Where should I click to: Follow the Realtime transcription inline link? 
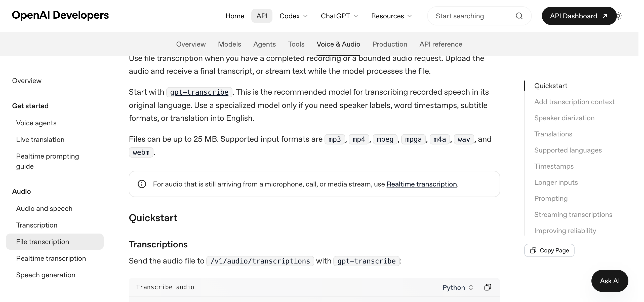pyautogui.click(x=422, y=184)
